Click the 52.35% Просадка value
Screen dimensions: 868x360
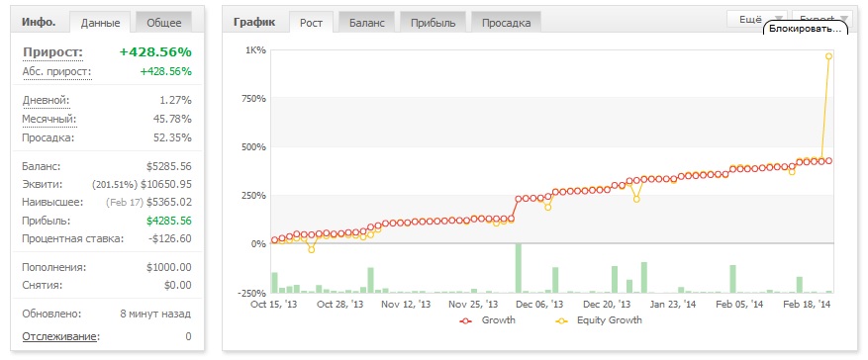point(172,137)
